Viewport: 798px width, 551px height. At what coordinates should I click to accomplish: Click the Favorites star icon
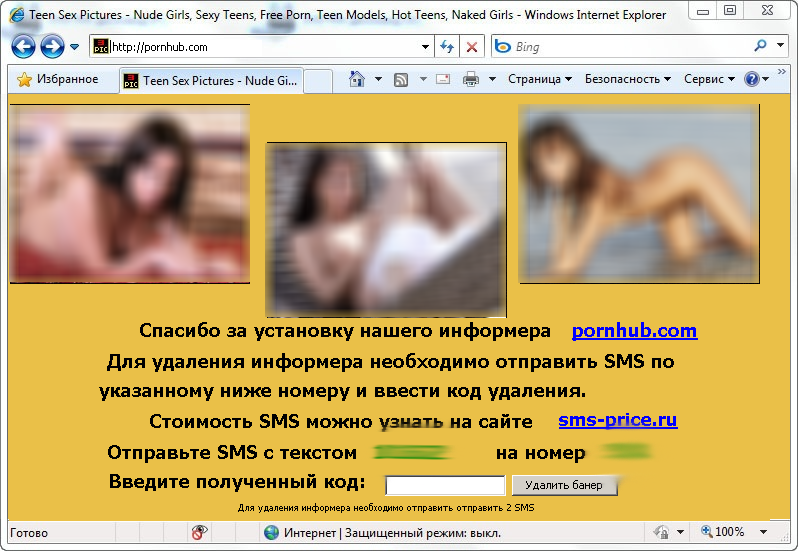24,79
